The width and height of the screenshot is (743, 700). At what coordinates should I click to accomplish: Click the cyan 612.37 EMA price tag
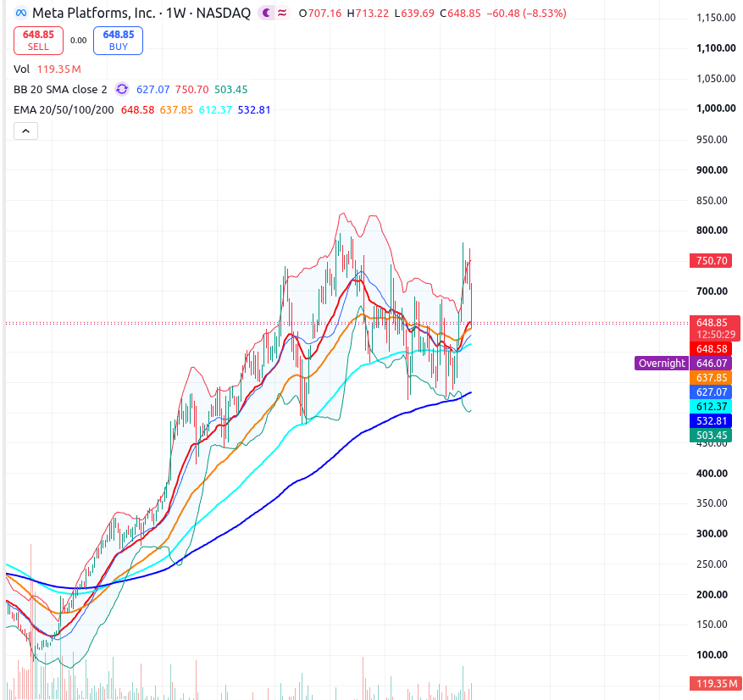711,406
